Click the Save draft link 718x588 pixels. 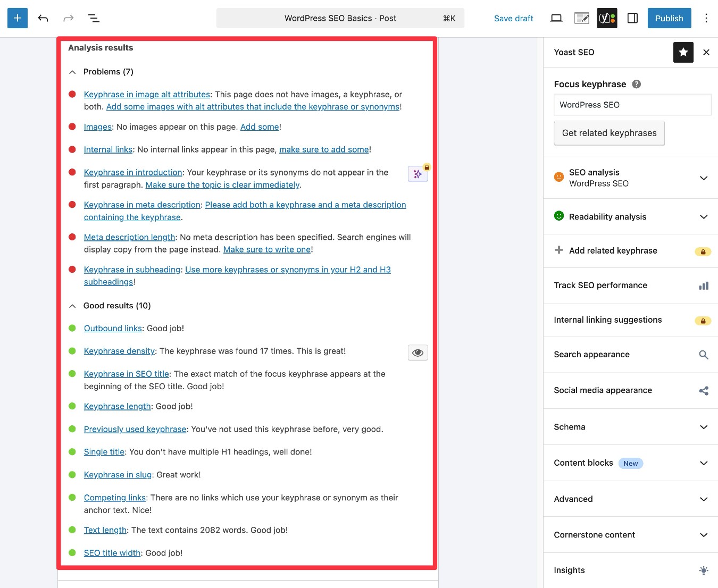513,18
